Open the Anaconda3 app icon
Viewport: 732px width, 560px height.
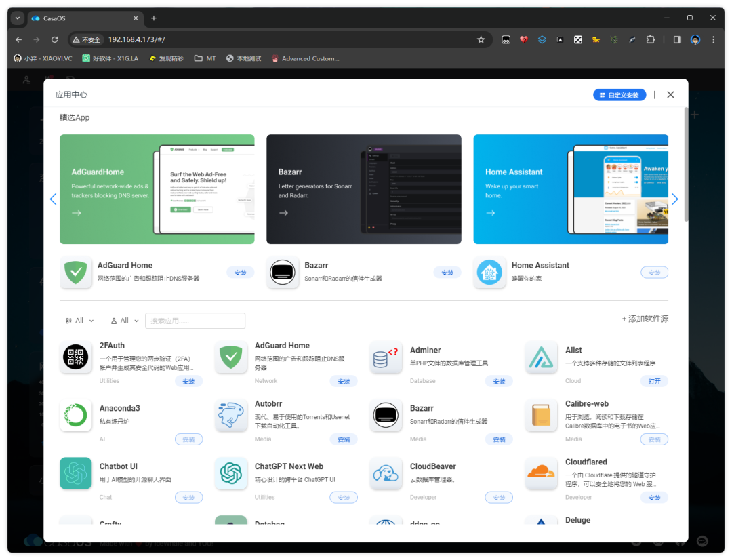76,415
